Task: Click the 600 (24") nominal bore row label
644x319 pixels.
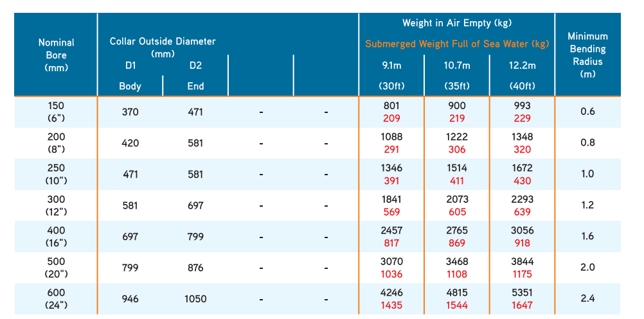Action: tap(57, 299)
